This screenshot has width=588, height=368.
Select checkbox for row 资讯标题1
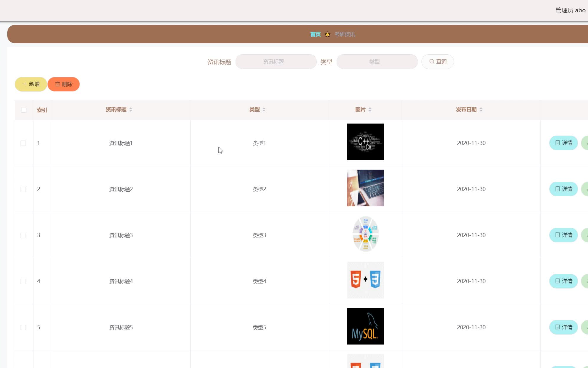point(23,143)
